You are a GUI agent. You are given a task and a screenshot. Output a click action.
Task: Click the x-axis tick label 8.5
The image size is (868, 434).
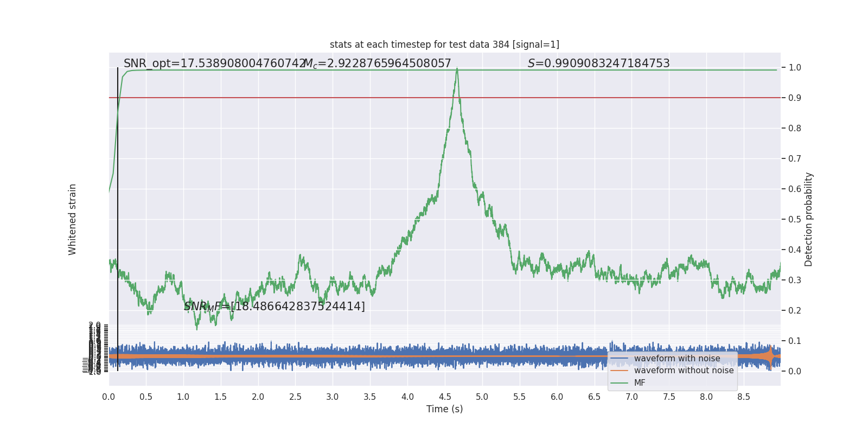tap(744, 397)
